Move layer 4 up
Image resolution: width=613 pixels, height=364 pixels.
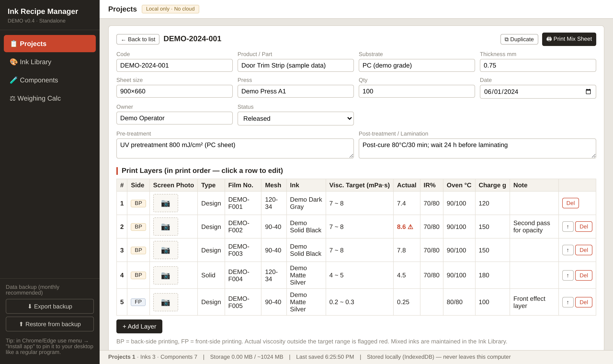click(x=568, y=275)
